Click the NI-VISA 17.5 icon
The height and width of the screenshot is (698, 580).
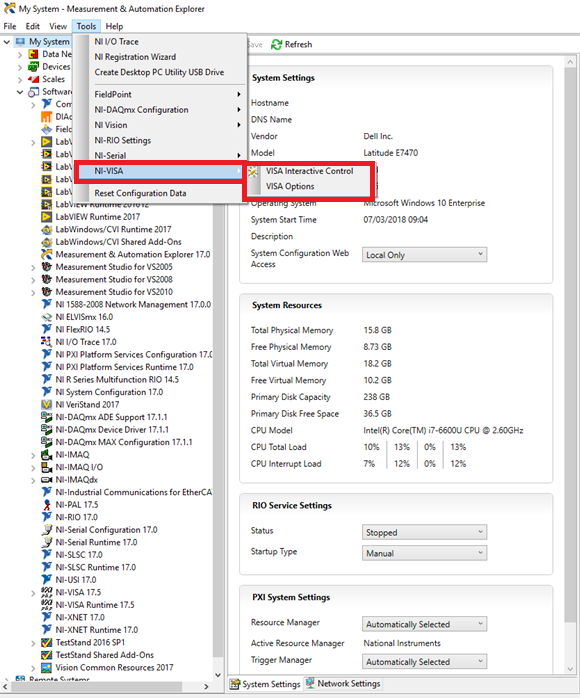click(46, 592)
